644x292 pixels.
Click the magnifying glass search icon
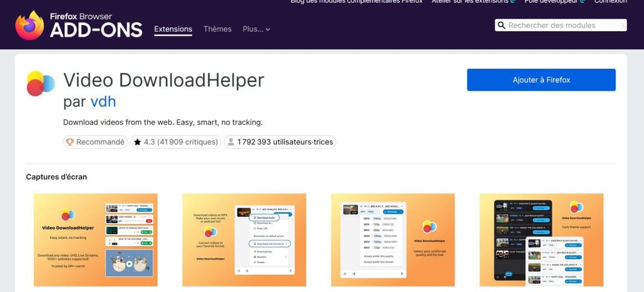point(502,25)
